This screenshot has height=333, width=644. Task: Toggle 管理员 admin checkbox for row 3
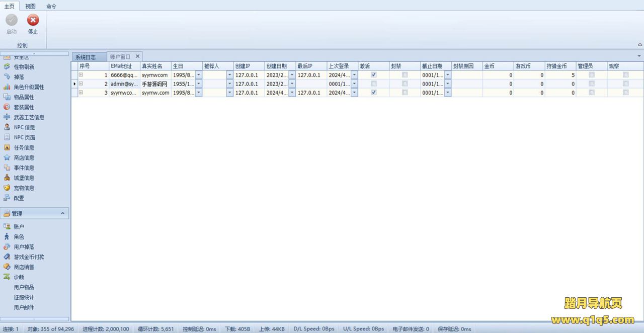click(592, 93)
